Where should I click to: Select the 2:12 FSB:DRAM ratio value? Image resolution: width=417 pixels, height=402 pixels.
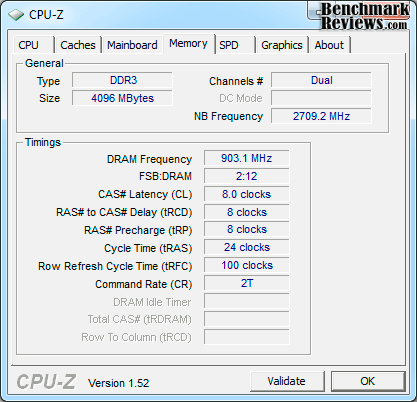point(247,176)
